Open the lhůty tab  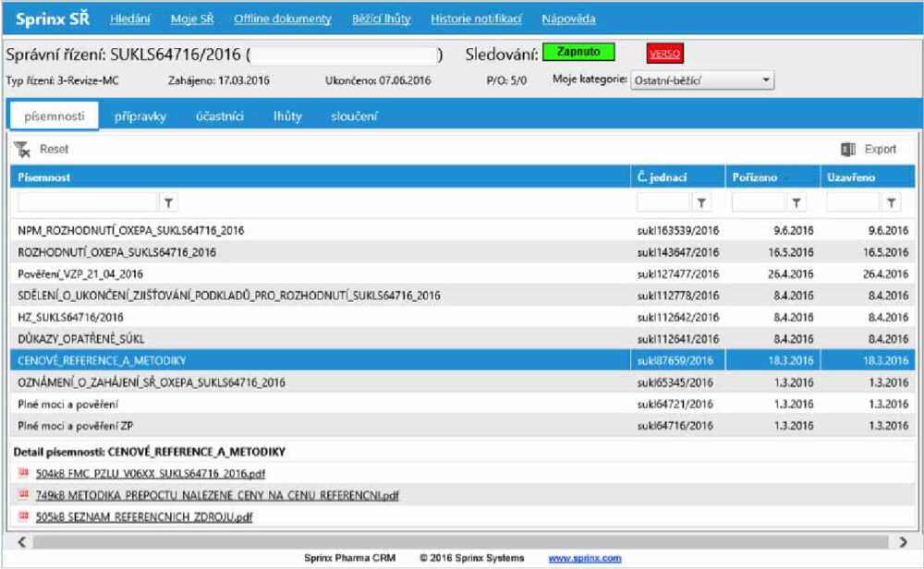point(287,116)
